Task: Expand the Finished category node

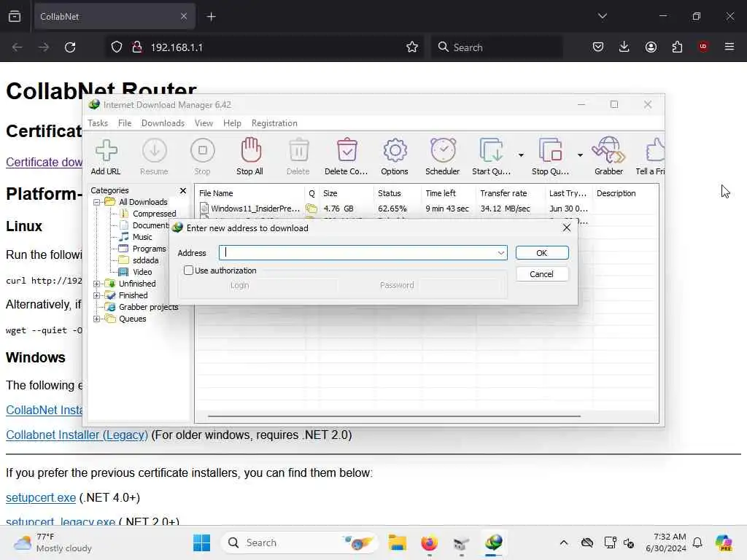Action: (x=97, y=296)
